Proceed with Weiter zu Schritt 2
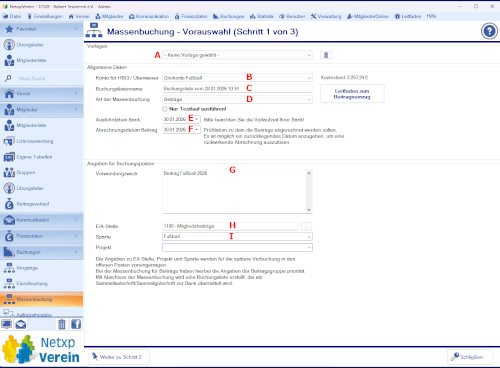Screen dimensions: 500x368 (x=119, y=357)
